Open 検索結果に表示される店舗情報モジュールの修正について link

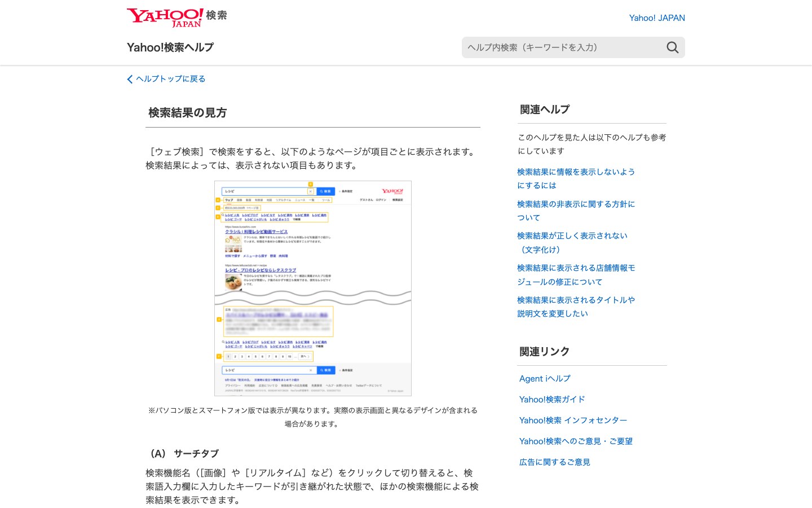point(576,275)
